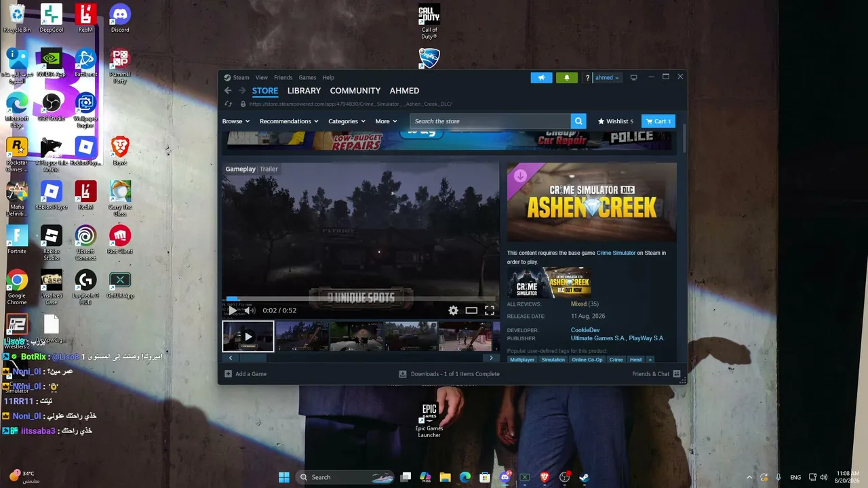This screenshot has height=488, width=868.
Task: Open File Explorer from taskbar
Action: [446, 477]
